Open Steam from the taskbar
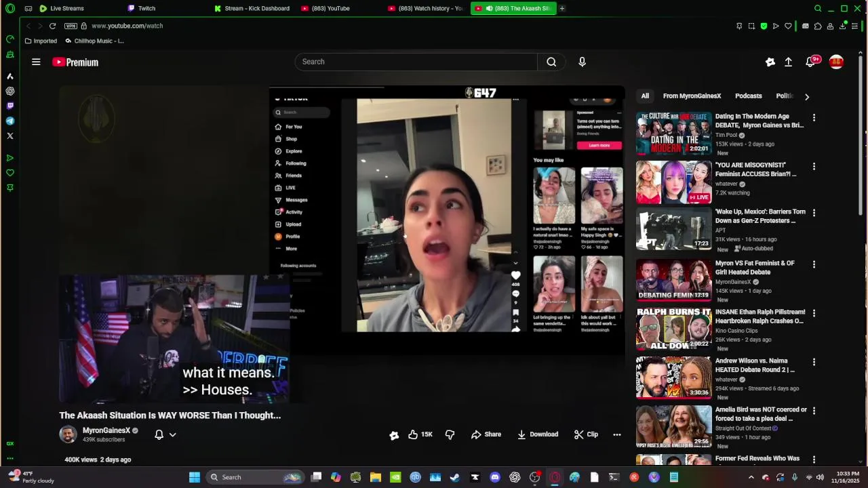 pyautogui.click(x=455, y=477)
